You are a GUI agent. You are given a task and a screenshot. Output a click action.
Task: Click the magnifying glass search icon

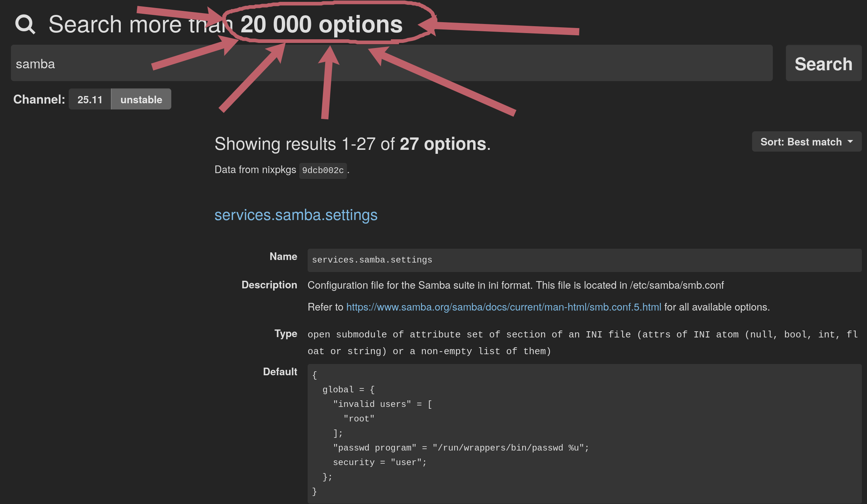point(25,24)
